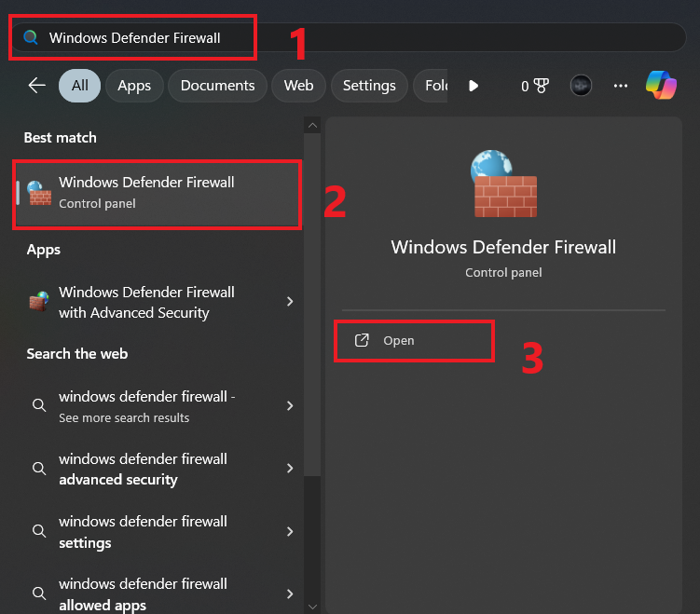Screen dimensions: 700x614
Task: Click magnifier icon beside 'advanced security' suggestion
Action: pyautogui.click(x=39, y=469)
